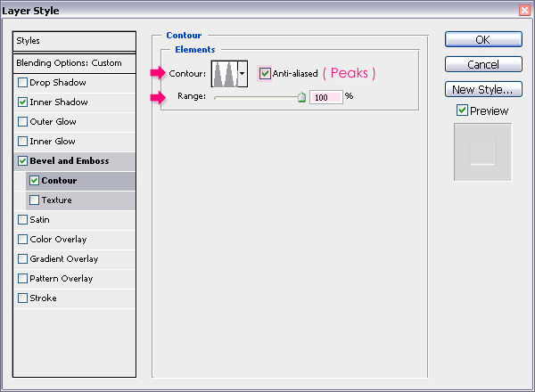The height and width of the screenshot is (392, 535).
Task: Enable the Outer Glow checkbox
Action: coord(22,122)
